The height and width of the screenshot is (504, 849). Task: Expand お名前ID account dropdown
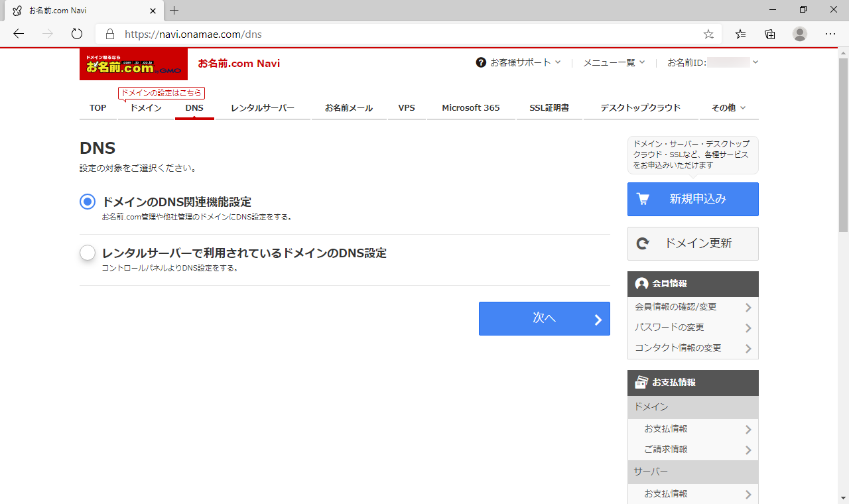coord(713,62)
